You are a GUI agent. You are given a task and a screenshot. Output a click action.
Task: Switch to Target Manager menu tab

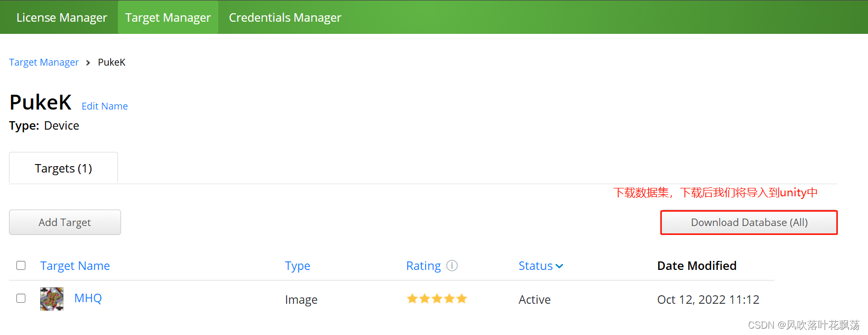tap(168, 17)
